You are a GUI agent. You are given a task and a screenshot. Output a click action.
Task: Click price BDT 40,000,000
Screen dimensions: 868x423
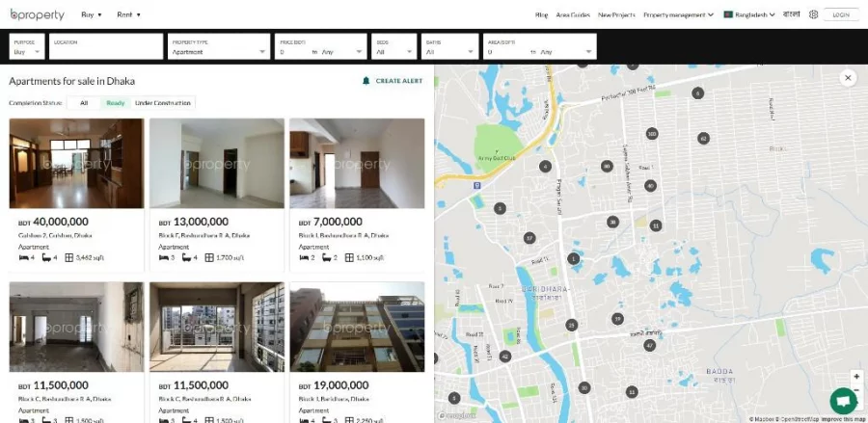pyautogui.click(x=53, y=222)
